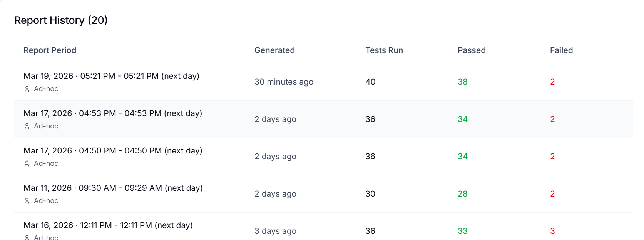Click the Generated column header
The width and height of the screenshot is (644, 240).
point(274,50)
